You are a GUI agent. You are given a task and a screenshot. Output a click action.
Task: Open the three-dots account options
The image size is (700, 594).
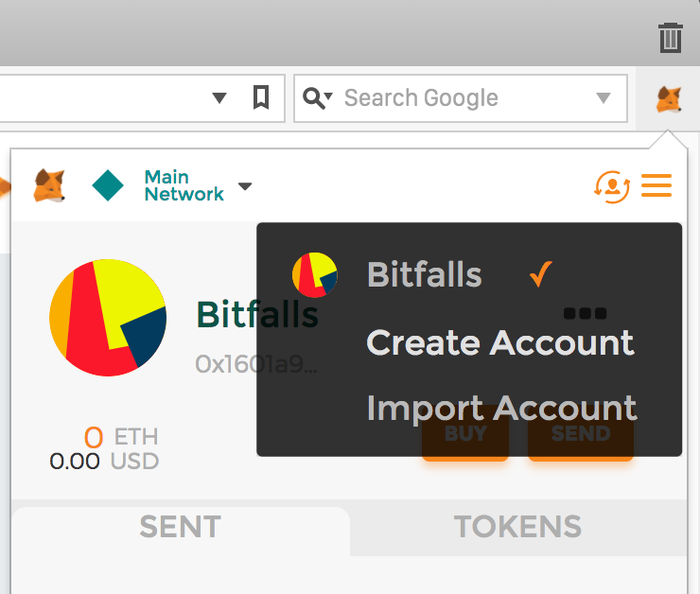(585, 313)
